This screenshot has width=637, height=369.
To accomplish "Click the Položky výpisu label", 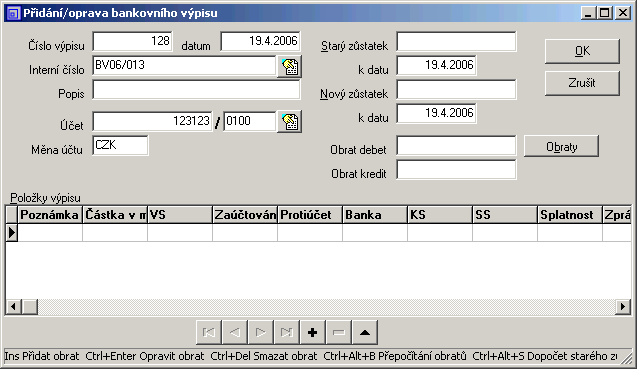I will (x=46, y=198).
